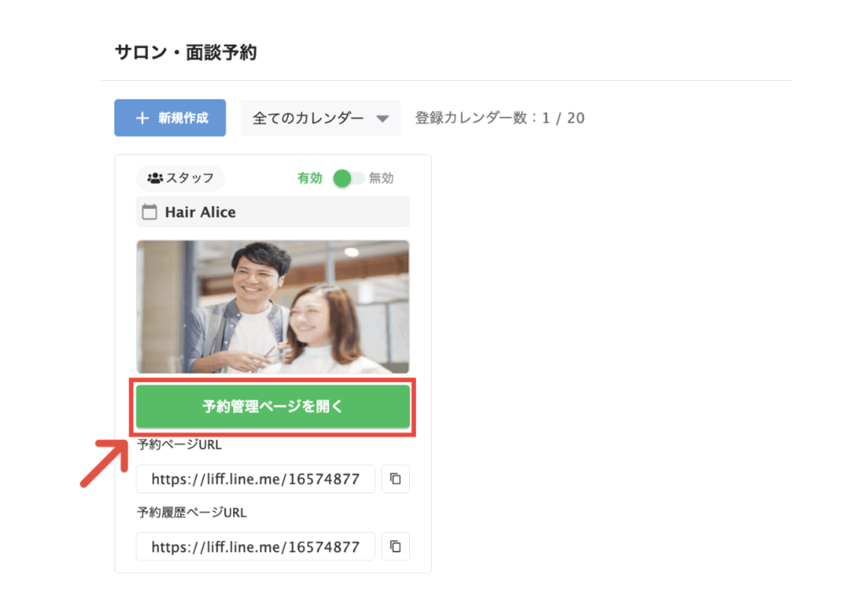The width and height of the screenshot is (862, 616).
Task: Click the 有効 label next to the switch
Action: (x=309, y=178)
